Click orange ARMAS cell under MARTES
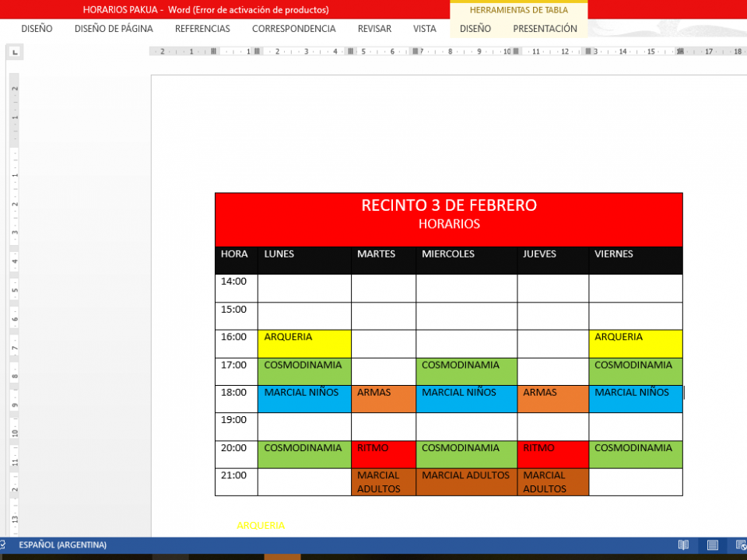747x560 pixels. 384,398
